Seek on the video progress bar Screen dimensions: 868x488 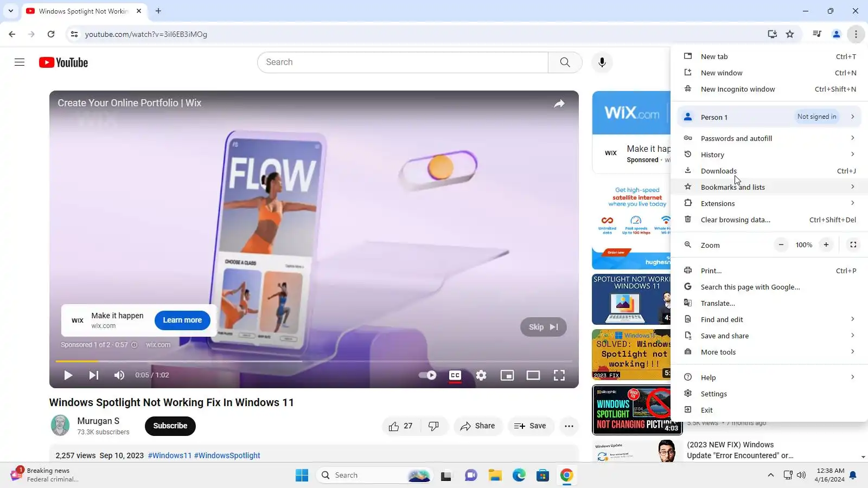[314, 361]
